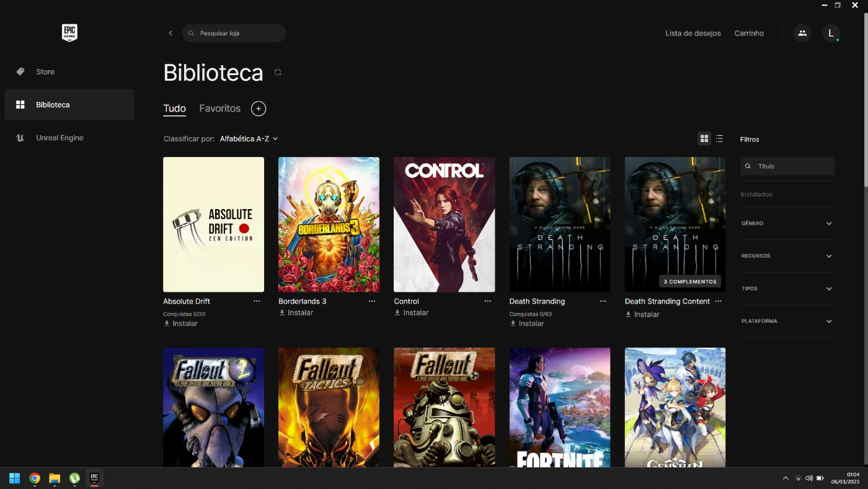Open the Fortnite cover
Screen dimensions: 868x489
click(x=560, y=407)
